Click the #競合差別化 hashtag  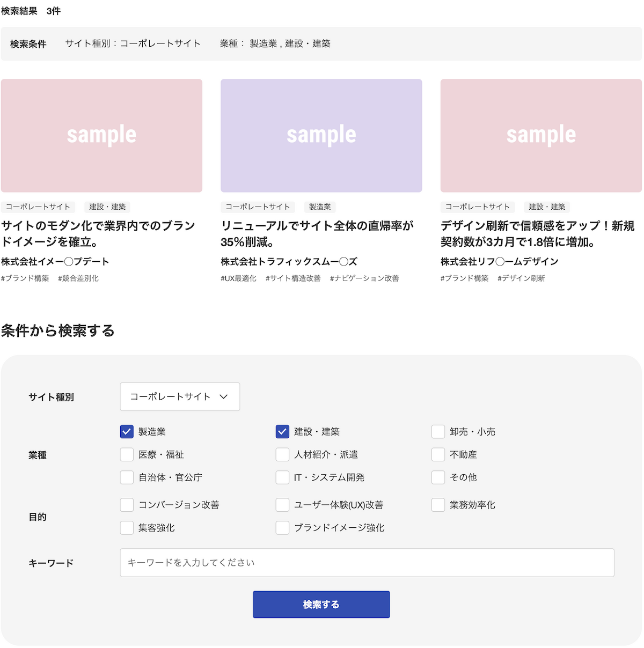pos(78,278)
